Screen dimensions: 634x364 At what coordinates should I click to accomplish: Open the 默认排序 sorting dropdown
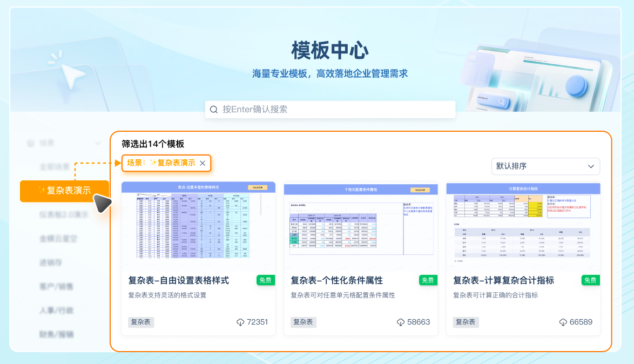point(545,166)
